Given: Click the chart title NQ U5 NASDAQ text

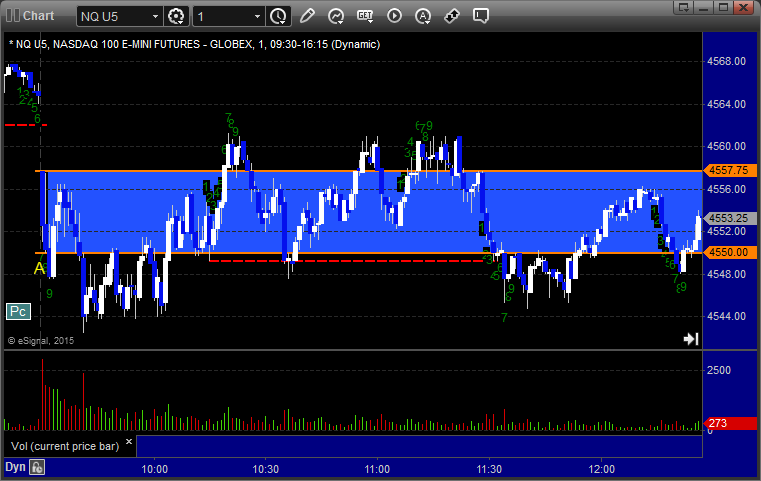Looking at the screenshot, I should (194, 44).
